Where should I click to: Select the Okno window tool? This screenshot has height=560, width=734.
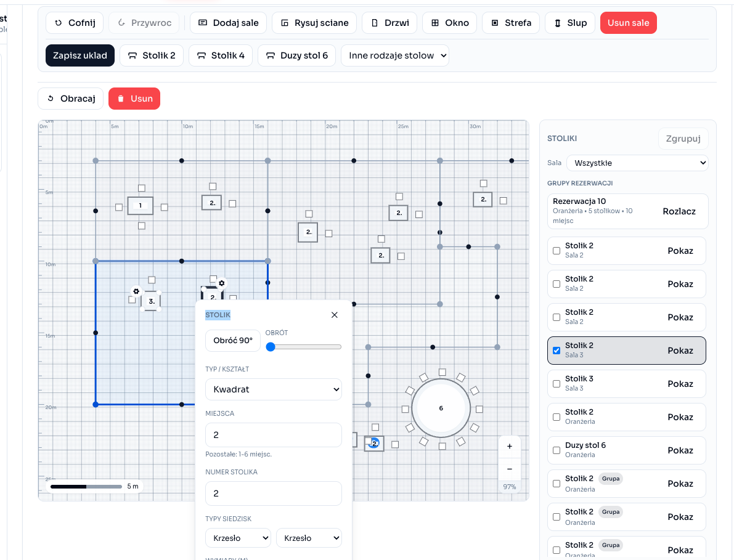[x=450, y=23]
